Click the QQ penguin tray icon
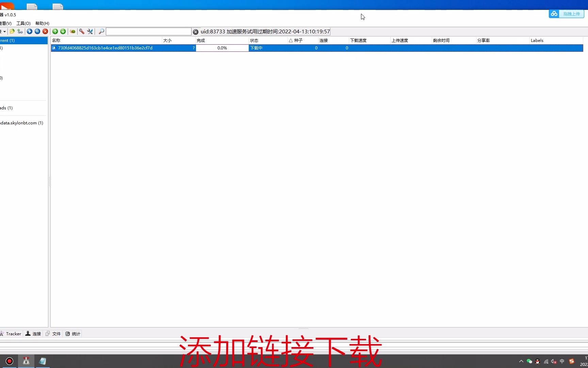The width and height of the screenshot is (588, 368). [x=538, y=361]
